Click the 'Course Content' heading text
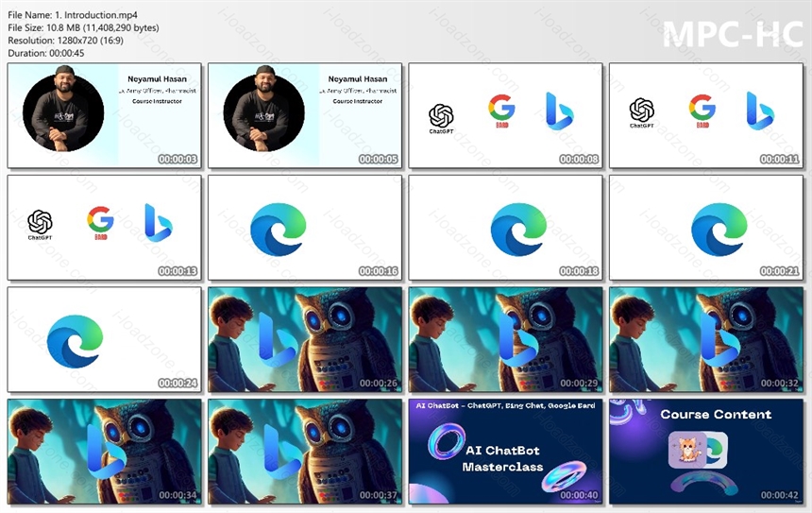This screenshot has width=812, height=513. click(x=716, y=415)
